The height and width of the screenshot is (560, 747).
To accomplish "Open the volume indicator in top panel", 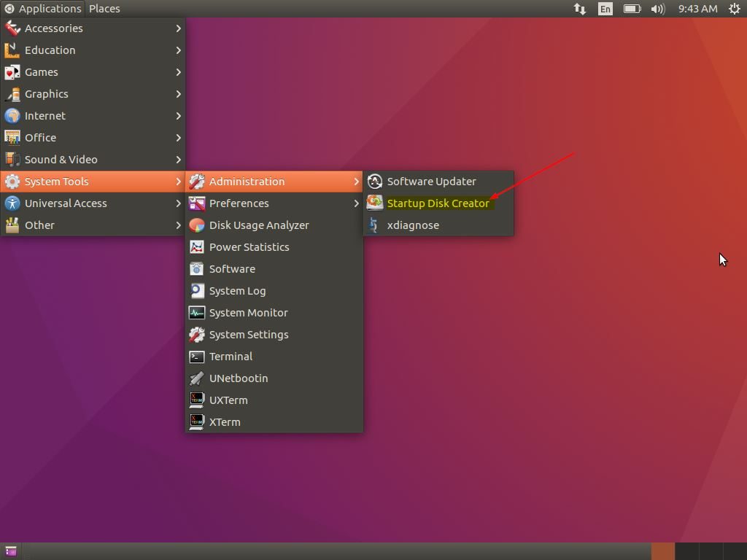I will point(657,9).
